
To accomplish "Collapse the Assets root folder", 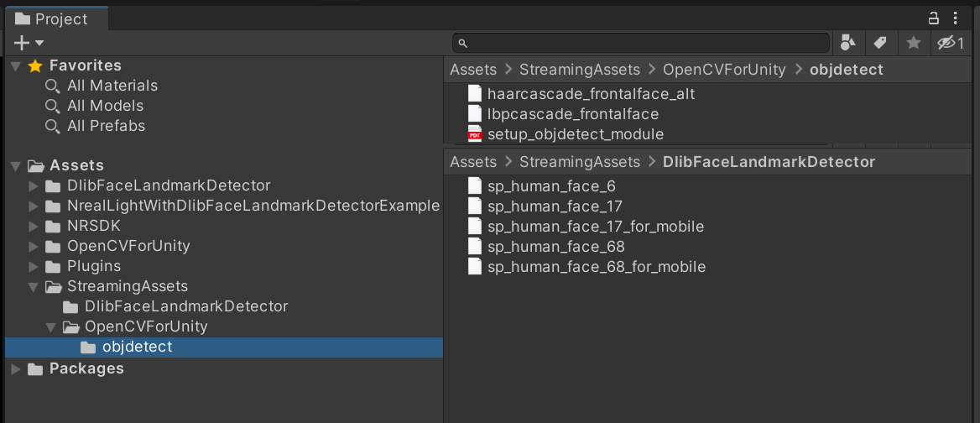I will pos(16,166).
